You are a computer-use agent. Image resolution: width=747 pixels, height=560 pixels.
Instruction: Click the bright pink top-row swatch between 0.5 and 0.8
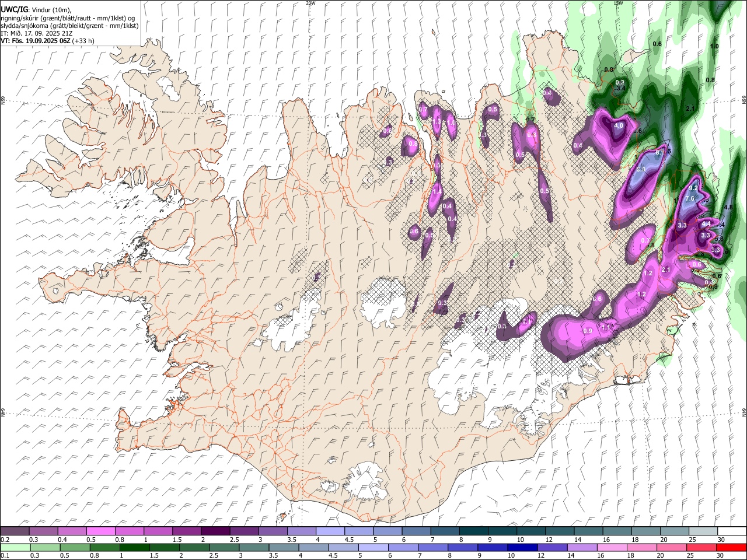pos(101,531)
